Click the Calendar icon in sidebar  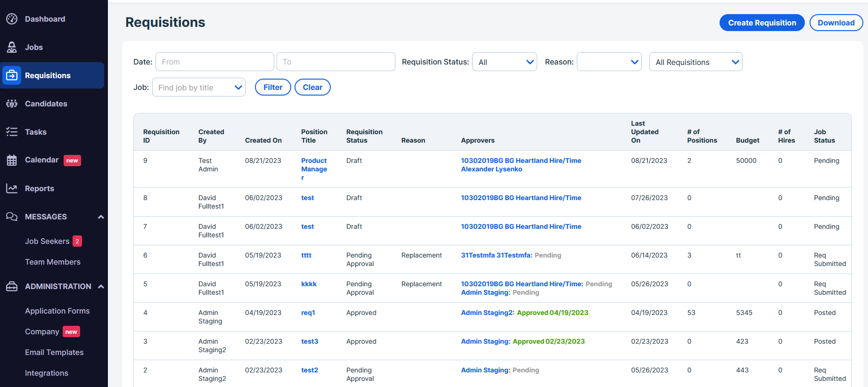(x=12, y=160)
